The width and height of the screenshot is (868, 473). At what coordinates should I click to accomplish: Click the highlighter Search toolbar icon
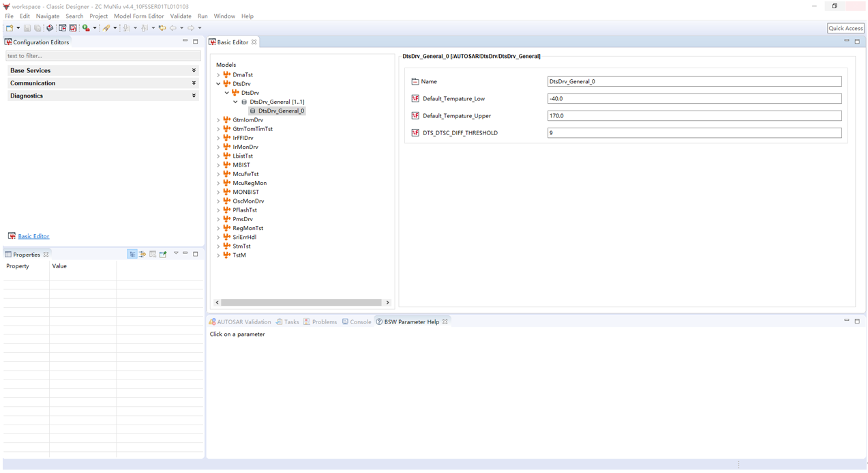[x=106, y=28]
